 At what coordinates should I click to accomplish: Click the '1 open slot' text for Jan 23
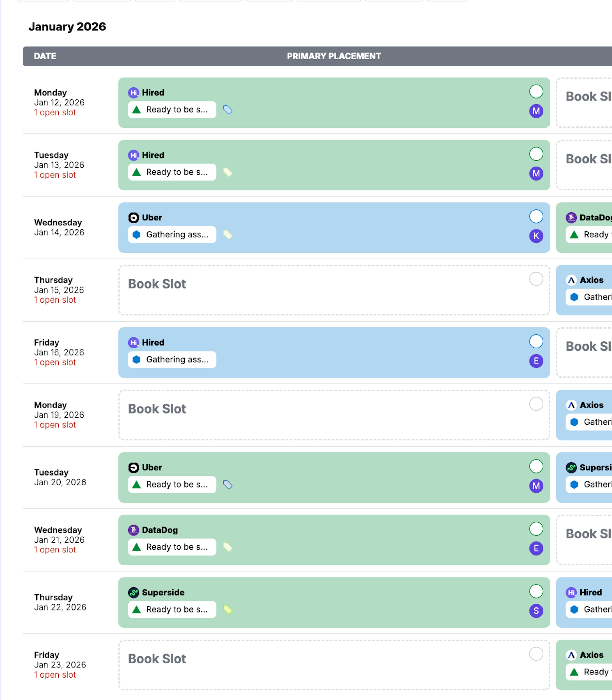click(x=55, y=674)
